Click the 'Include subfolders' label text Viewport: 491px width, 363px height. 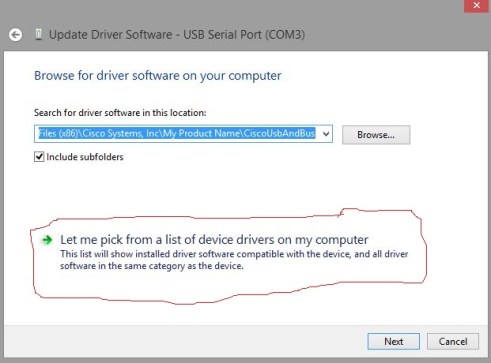[85, 157]
